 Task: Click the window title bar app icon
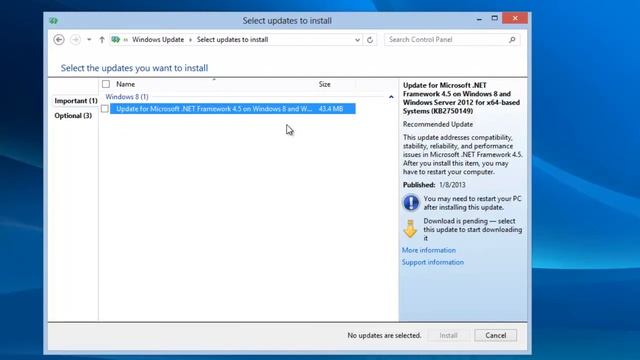click(53, 20)
